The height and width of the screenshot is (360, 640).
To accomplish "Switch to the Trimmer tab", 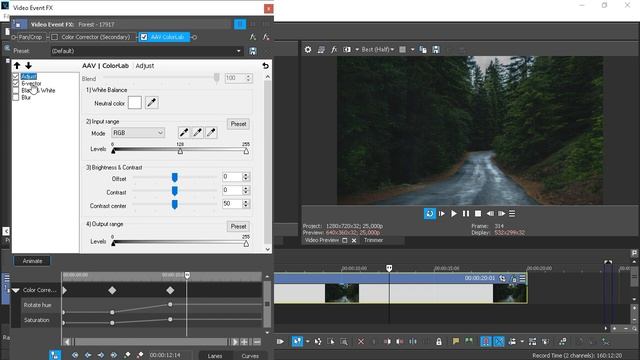I will pyautogui.click(x=373, y=240).
